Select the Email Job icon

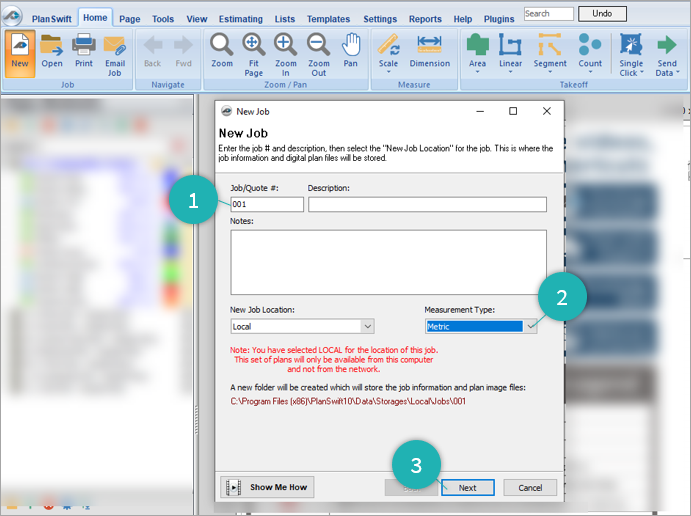[x=115, y=55]
